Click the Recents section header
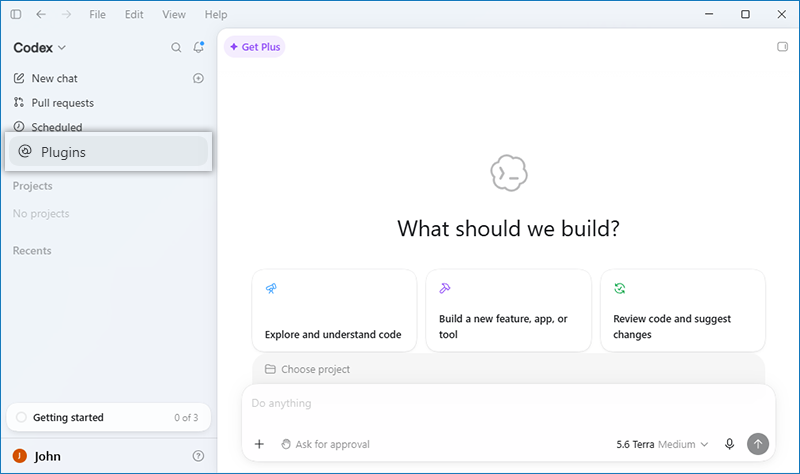This screenshot has width=800, height=474. 32,251
